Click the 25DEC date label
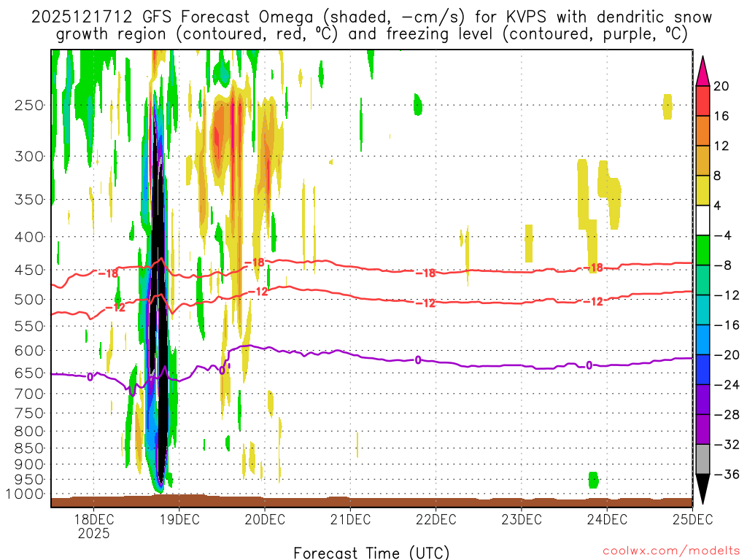 [693, 519]
